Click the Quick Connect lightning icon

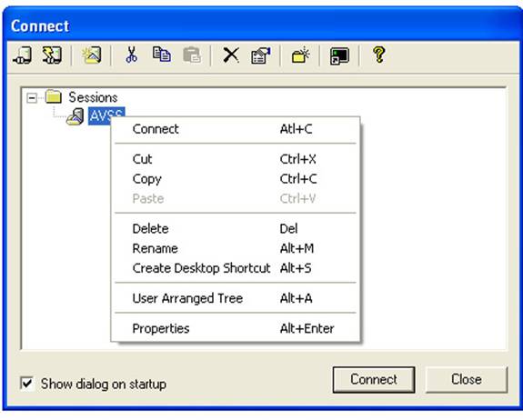[52, 55]
